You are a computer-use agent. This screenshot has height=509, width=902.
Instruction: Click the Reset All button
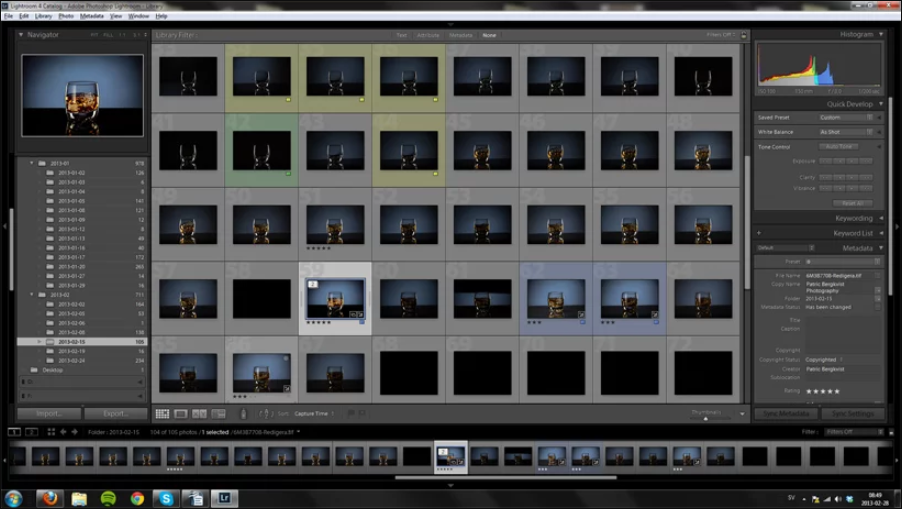tap(853, 203)
